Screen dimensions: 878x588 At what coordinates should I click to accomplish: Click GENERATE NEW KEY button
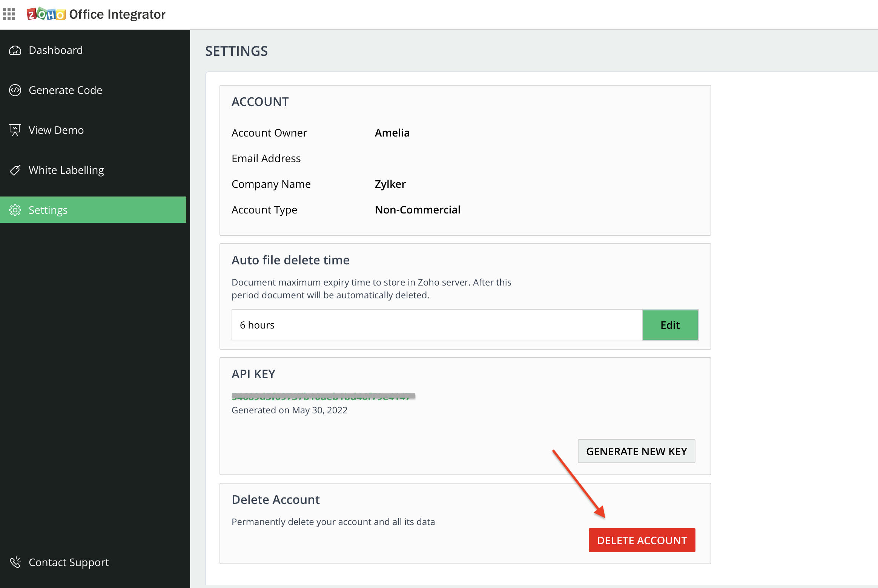pos(636,451)
